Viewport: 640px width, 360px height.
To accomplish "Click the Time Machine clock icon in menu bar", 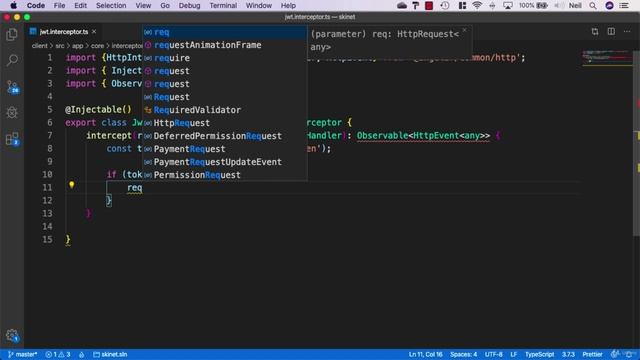I will pos(445,5).
